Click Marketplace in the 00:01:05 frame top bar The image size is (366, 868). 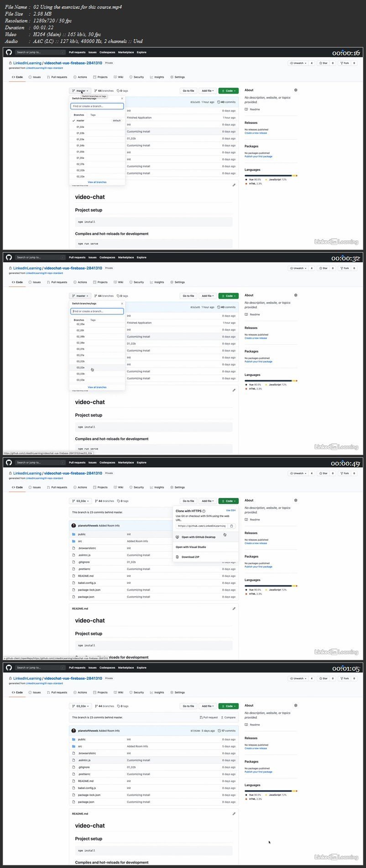point(126,668)
